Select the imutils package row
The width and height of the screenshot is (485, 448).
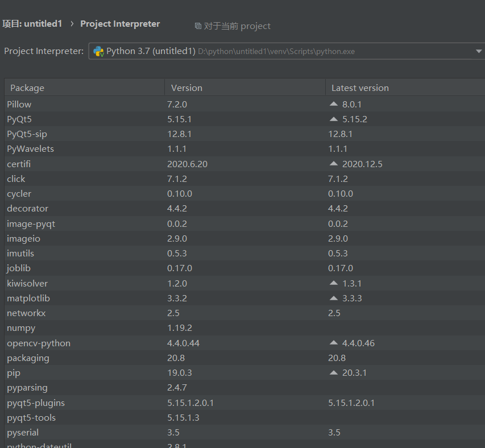tap(245, 253)
